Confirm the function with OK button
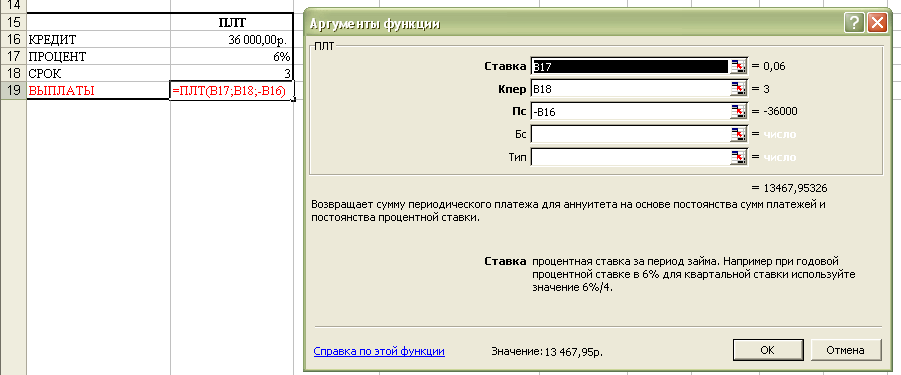This screenshot has width=901, height=375. [767, 350]
